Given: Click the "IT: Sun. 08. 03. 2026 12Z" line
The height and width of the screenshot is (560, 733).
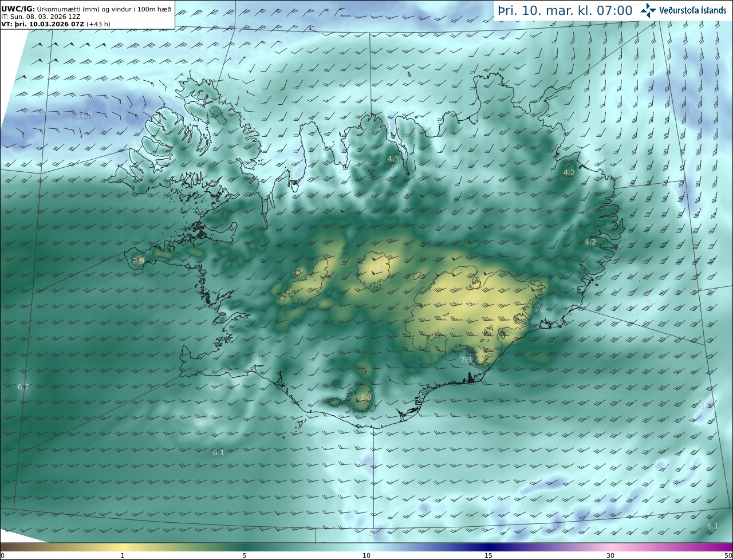Looking at the screenshot, I should coord(41,17).
